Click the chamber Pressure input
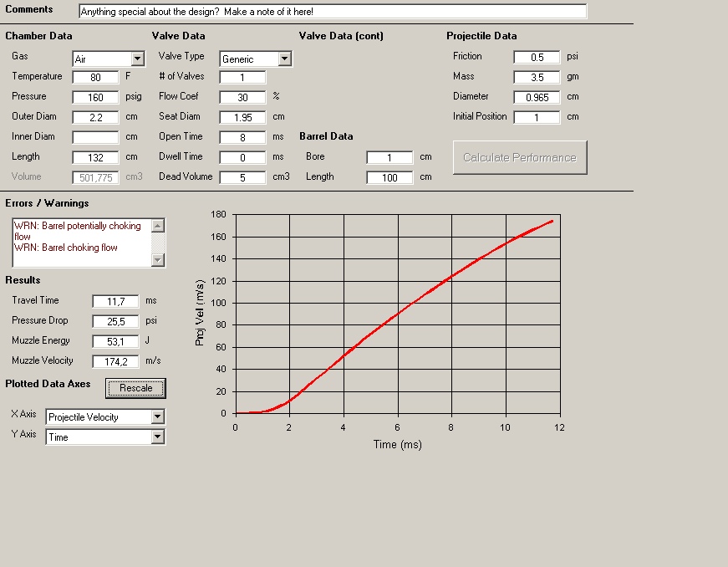The image size is (728, 567). click(95, 97)
